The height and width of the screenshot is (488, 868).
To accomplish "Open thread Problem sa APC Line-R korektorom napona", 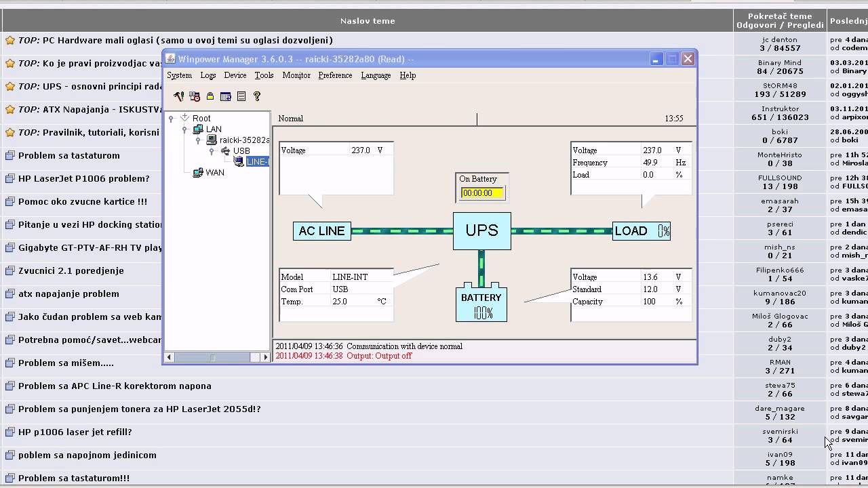I will (x=115, y=386).
